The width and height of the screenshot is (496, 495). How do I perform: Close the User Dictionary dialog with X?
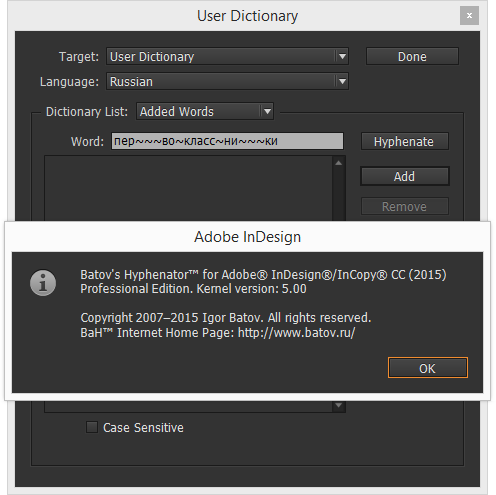click(x=469, y=15)
